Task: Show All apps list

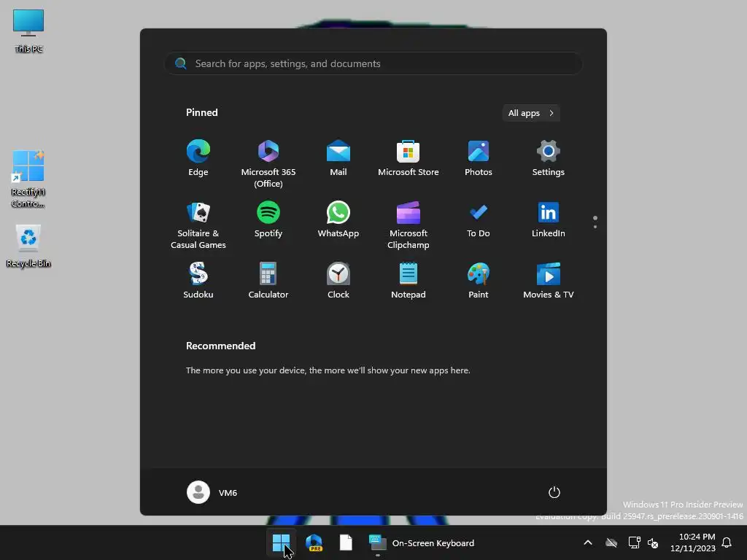Action: pyautogui.click(x=531, y=113)
